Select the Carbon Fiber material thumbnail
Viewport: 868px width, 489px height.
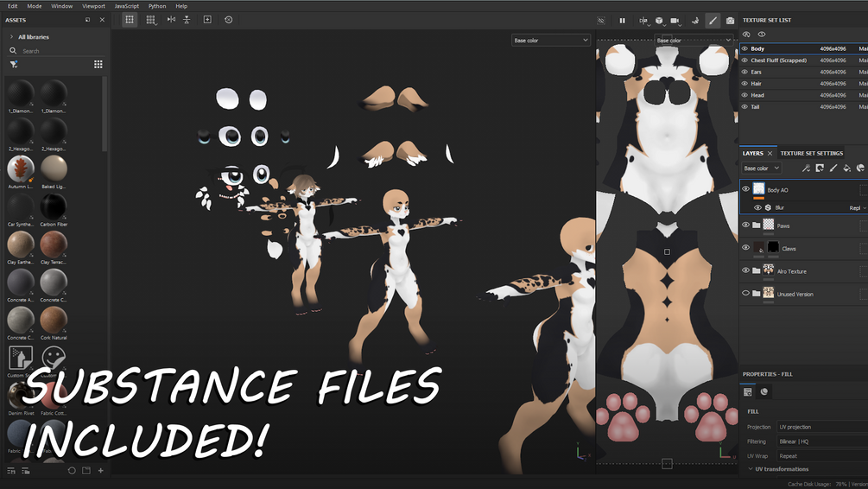coord(54,206)
